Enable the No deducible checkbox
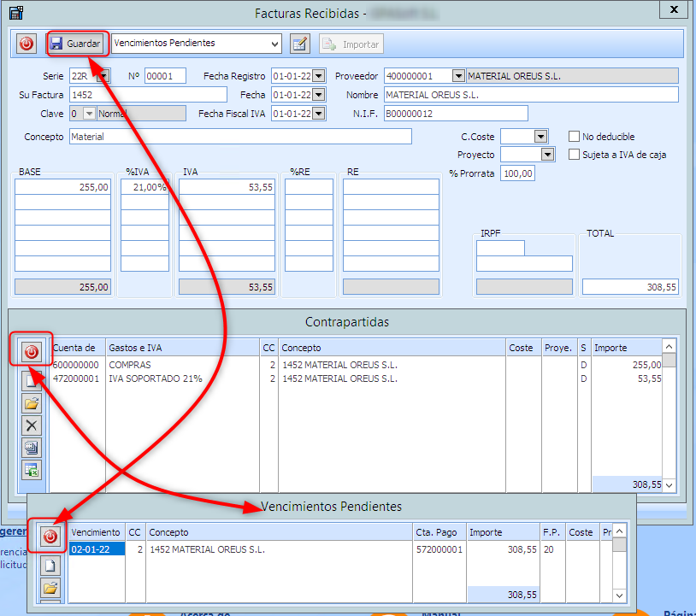Viewport: 696px width, 616px height. 575,137
